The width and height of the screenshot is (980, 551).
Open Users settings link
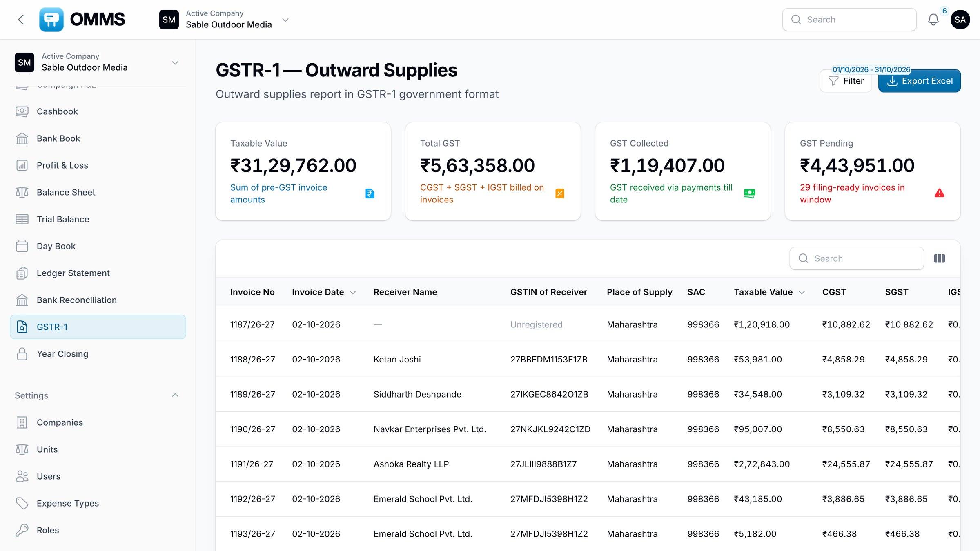pyautogui.click(x=98, y=476)
